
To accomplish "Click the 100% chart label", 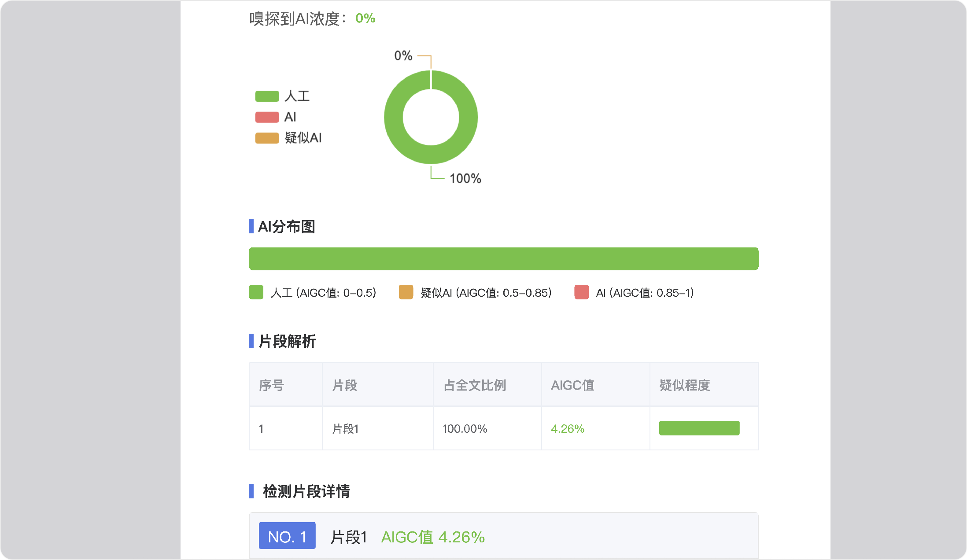I will (465, 179).
